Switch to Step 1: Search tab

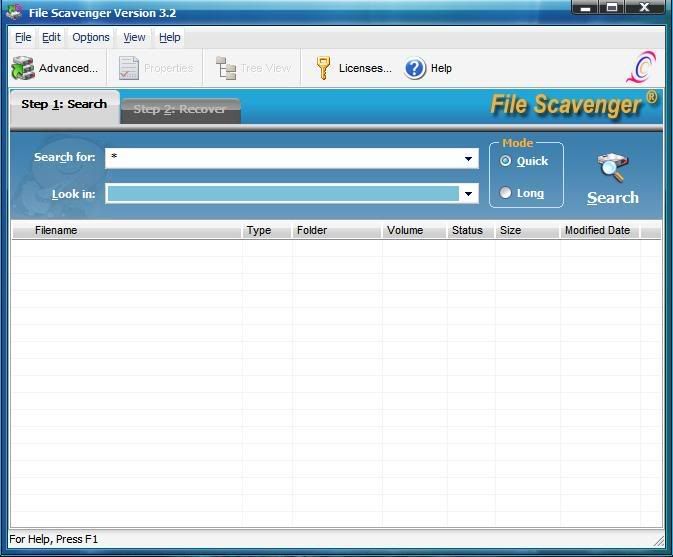pyautogui.click(x=64, y=105)
